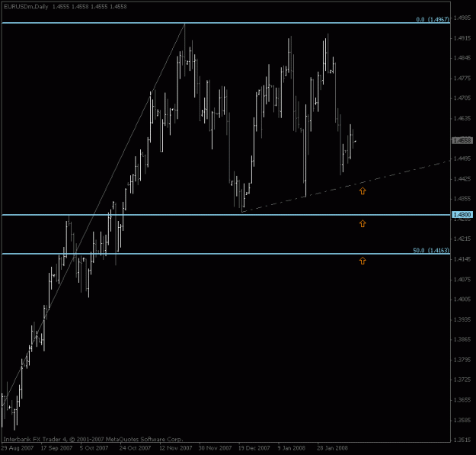Click the 1.3585 price scale value

click(x=462, y=421)
